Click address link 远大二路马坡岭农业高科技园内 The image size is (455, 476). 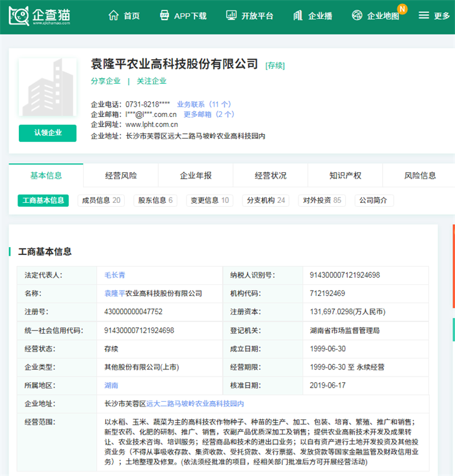pos(195,404)
